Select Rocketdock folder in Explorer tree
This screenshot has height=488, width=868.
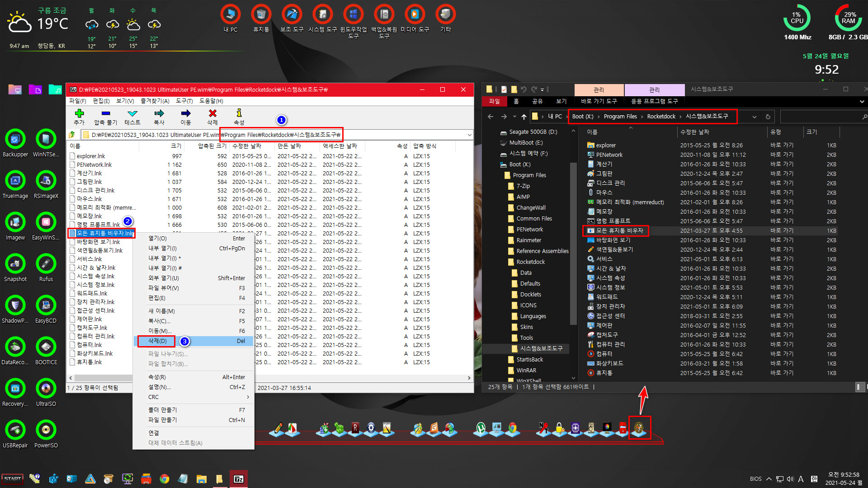tap(530, 262)
